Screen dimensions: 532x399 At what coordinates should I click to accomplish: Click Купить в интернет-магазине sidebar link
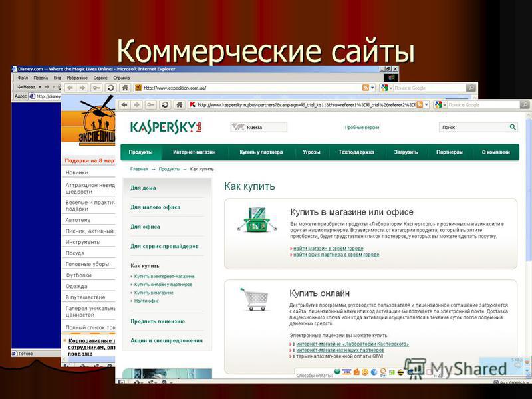164,276
